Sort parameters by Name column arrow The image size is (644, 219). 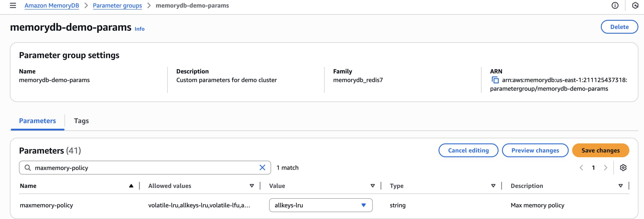click(x=131, y=186)
